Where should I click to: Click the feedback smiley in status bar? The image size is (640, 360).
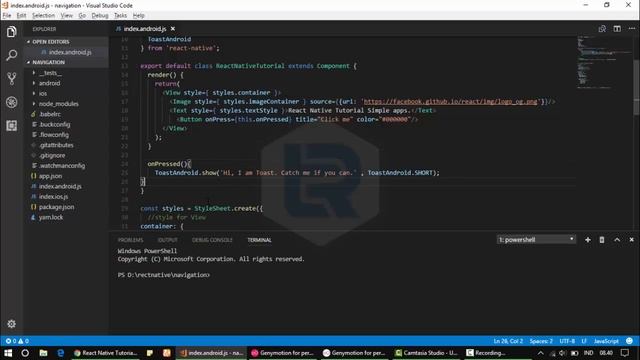629,341
